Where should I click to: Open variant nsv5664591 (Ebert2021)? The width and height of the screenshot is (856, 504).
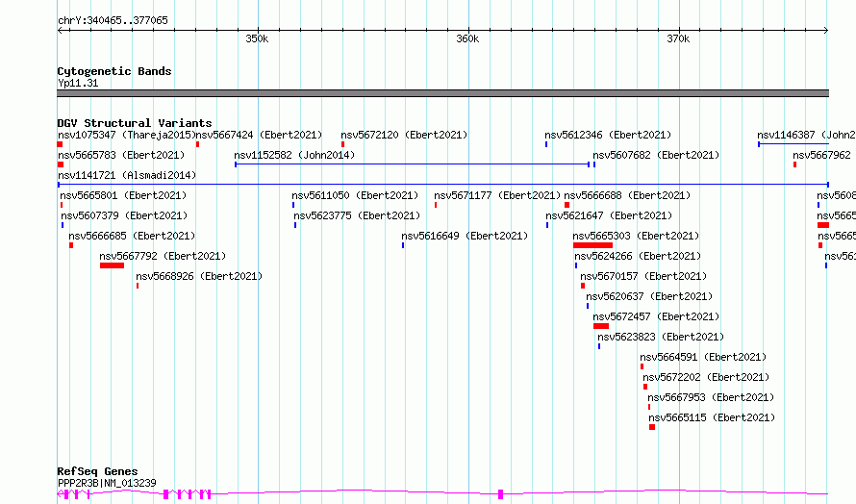(704, 357)
